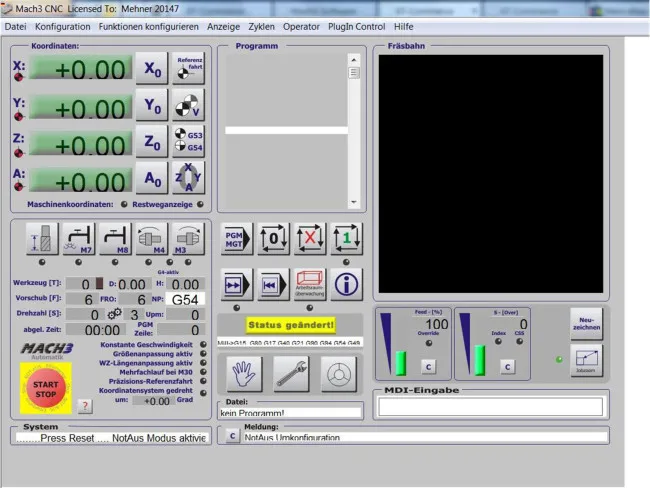Click the cycle button showing green 1

point(347,239)
